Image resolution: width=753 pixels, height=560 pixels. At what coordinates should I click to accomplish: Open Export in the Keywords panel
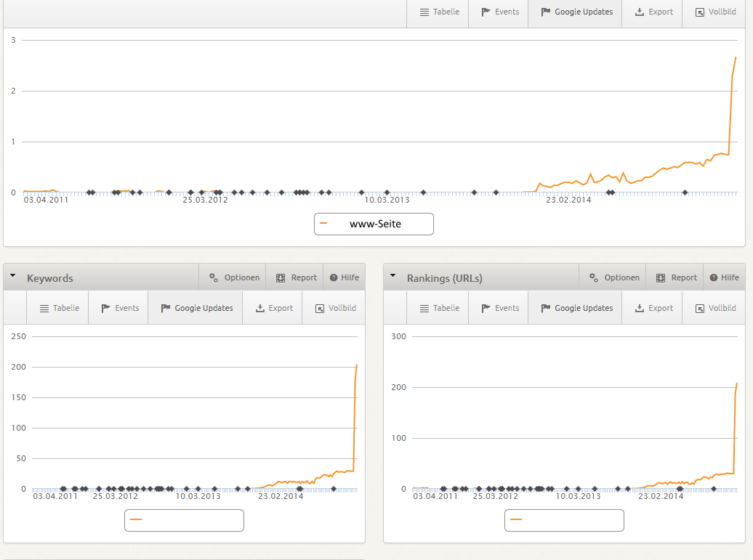(x=273, y=308)
